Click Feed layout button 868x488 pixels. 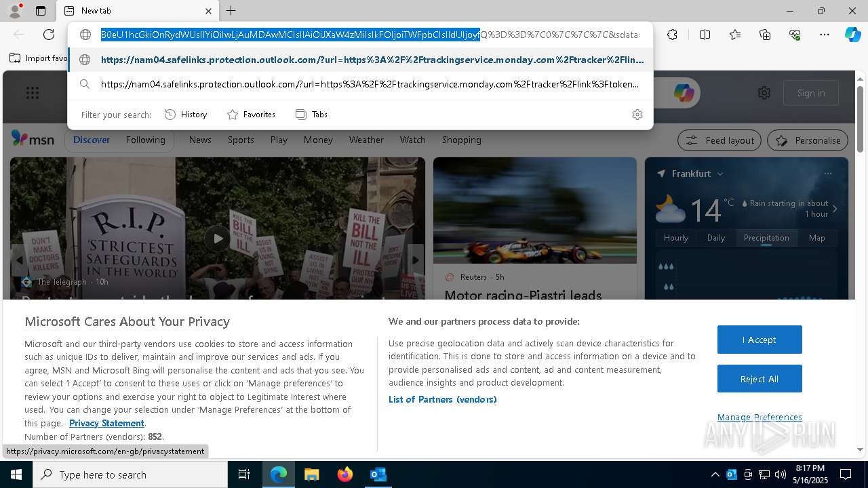[x=720, y=140]
